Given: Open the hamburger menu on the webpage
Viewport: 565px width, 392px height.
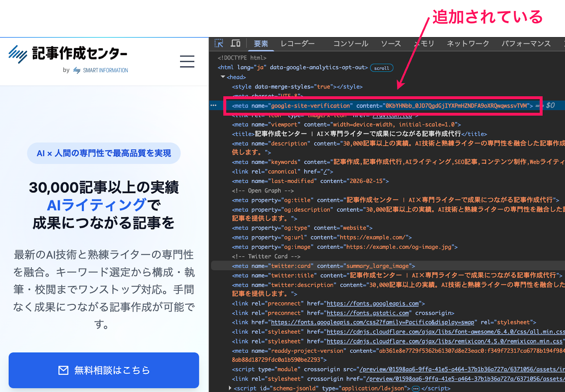Looking at the screenshot, I should 187,61.
